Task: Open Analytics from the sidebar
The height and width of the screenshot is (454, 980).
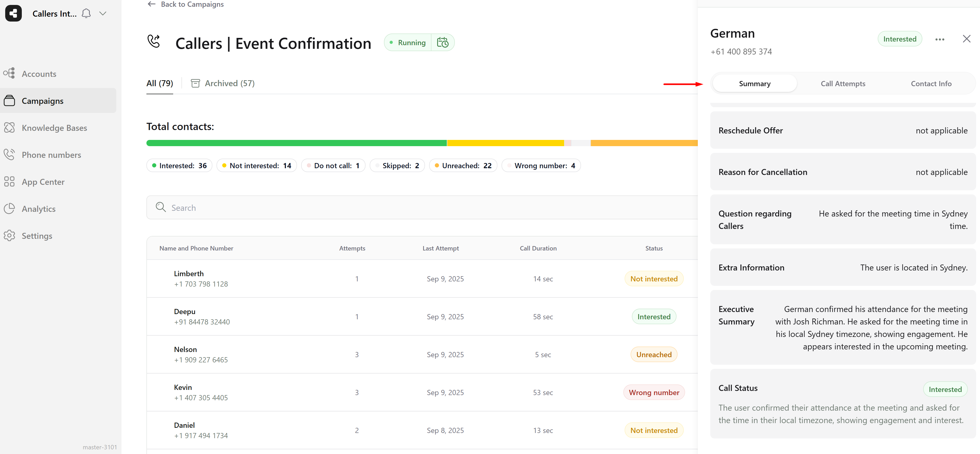Action: point(38,209)
